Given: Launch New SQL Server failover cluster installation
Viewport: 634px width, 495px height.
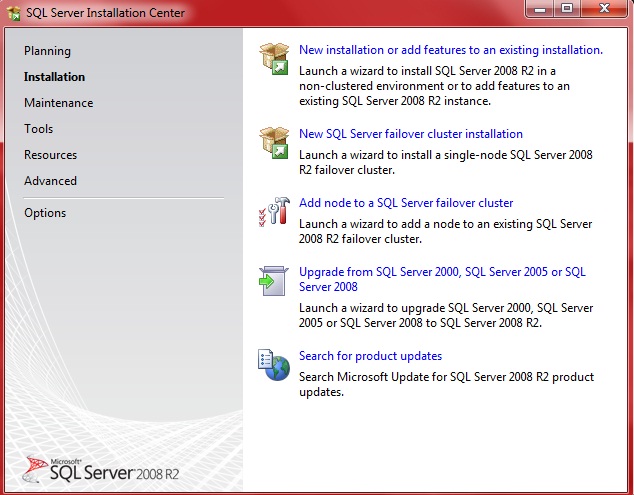Looking at the screenshot, I should coord(411,134).
